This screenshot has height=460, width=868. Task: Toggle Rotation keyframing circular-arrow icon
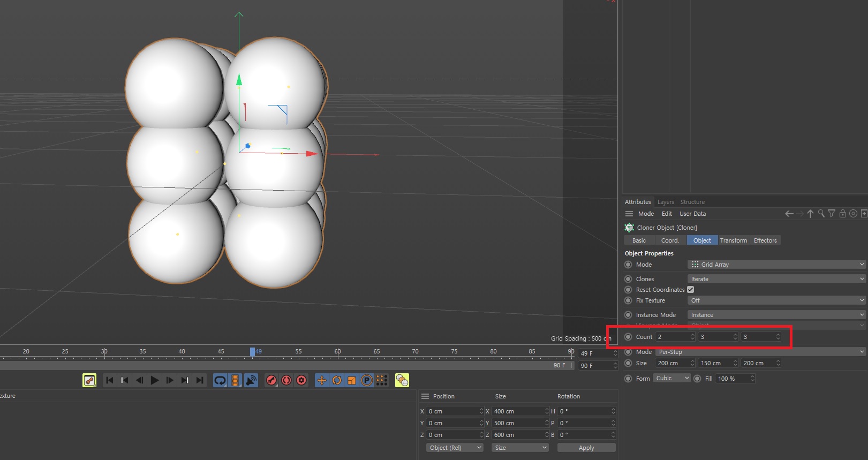click(337, 380)
